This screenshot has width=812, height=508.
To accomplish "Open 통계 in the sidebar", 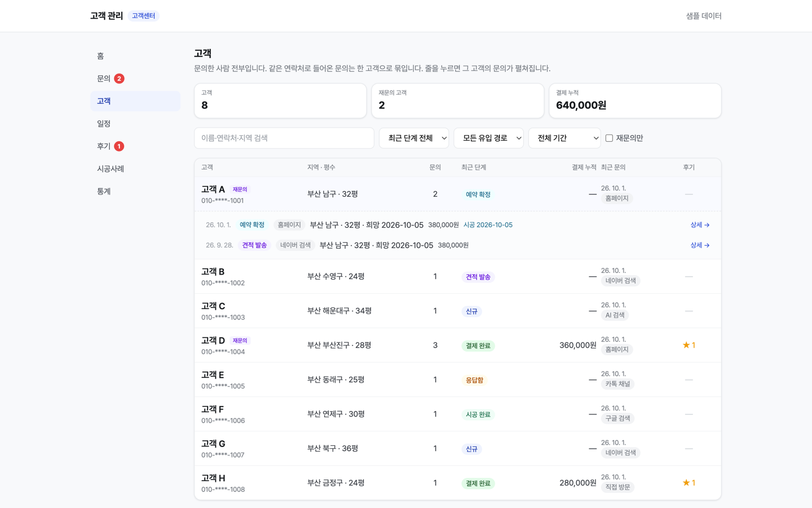I will [x=135, y=192].
